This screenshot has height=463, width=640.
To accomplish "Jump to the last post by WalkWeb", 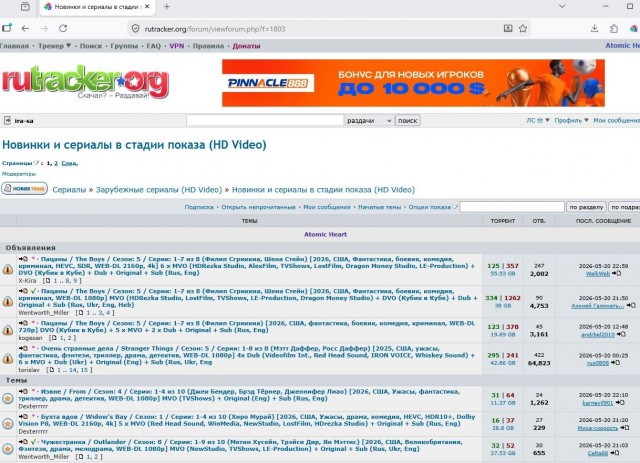I will [616, 274].
